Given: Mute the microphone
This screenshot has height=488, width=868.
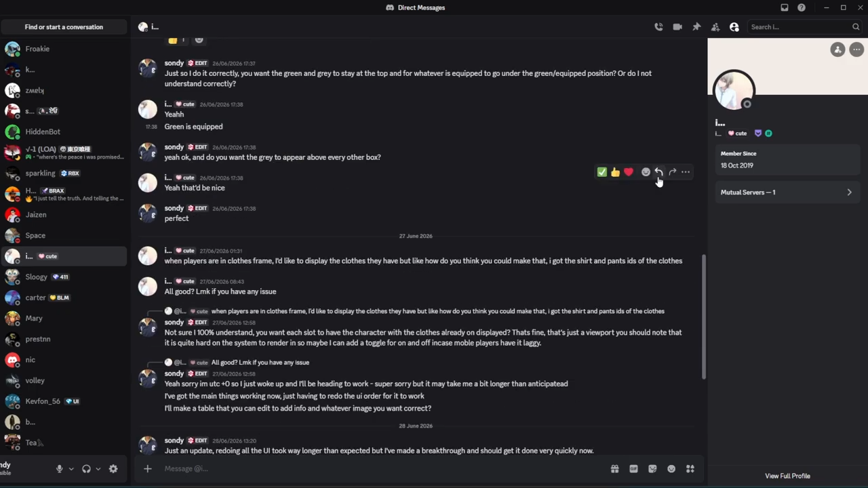Looking at the screenshot, I should point(60,469).
